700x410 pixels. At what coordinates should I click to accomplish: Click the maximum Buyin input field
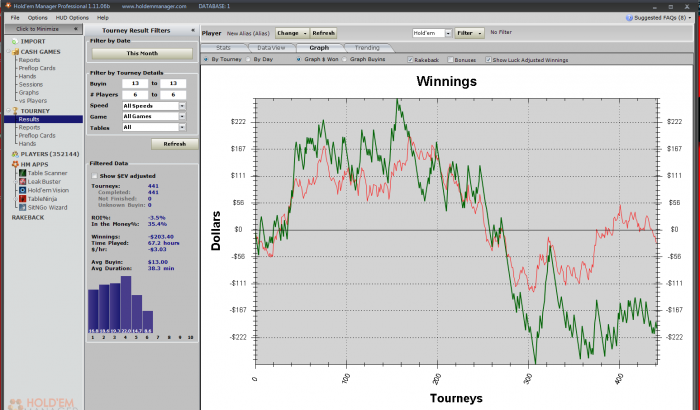pyautogui.click(x=173, y=84)
